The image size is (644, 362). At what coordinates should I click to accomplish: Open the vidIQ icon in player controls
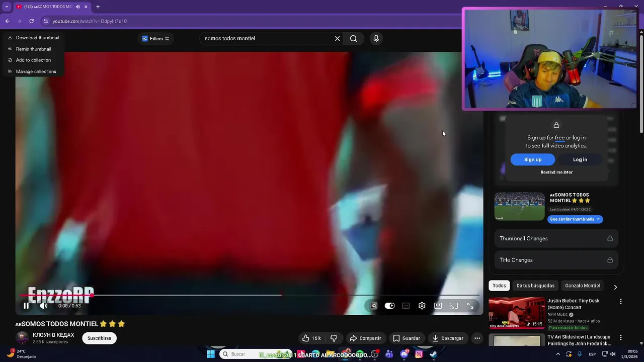(373, 306)
